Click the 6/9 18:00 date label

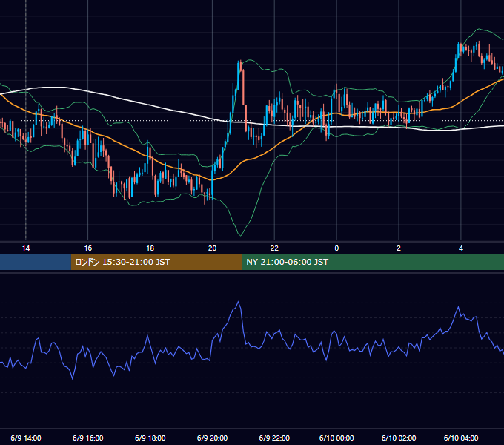tap(150, 438)
